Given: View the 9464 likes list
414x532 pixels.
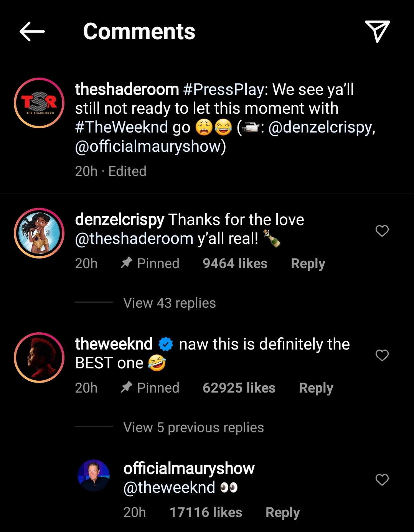Looking at the screenshot, I should [x=235, y=264].
